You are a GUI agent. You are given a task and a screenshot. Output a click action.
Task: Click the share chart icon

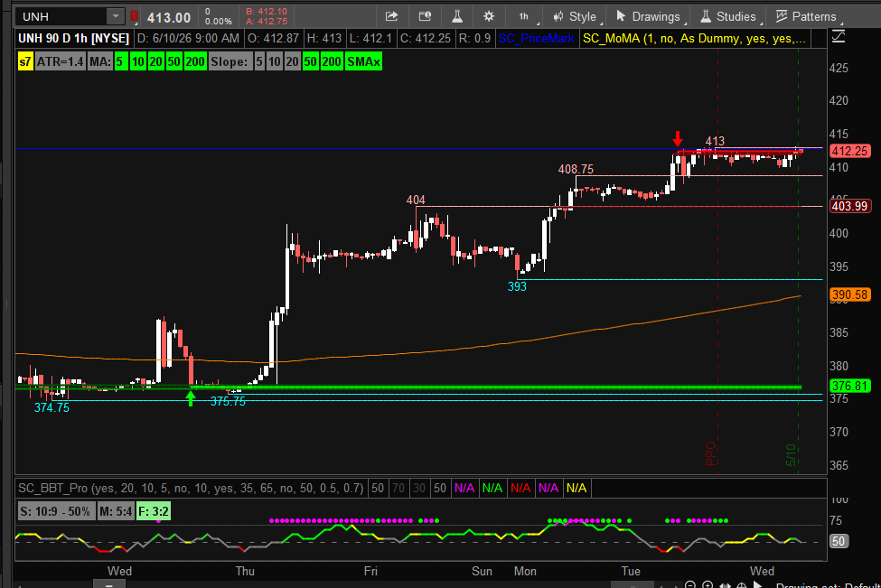[391, 16]
